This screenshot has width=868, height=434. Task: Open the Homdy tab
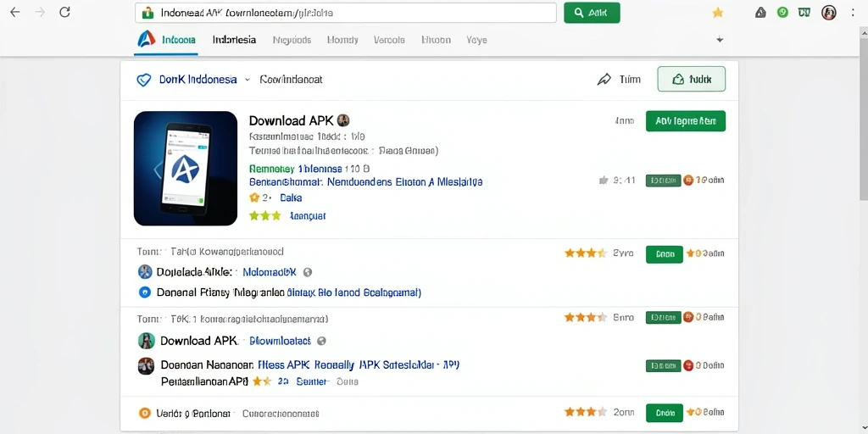pyautogui.click(x=342, y=40)
